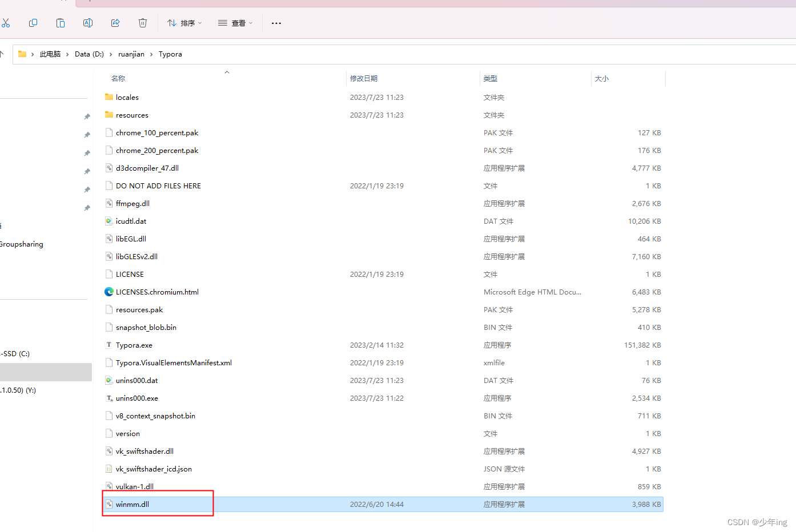Click xmlfile type cell
796x532 pixels.
pos(494,363)
